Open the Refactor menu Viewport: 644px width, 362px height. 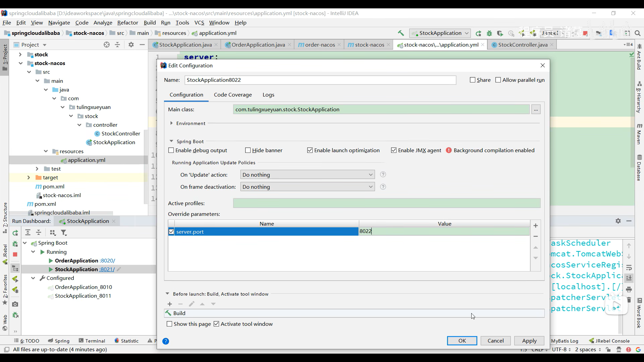(x=127, y=22)
